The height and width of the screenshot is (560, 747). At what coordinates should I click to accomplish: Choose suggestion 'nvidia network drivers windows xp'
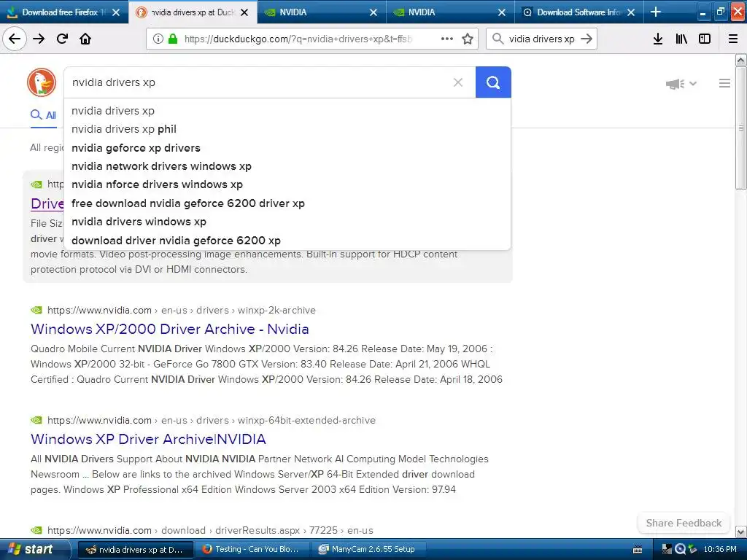[287, 166]
